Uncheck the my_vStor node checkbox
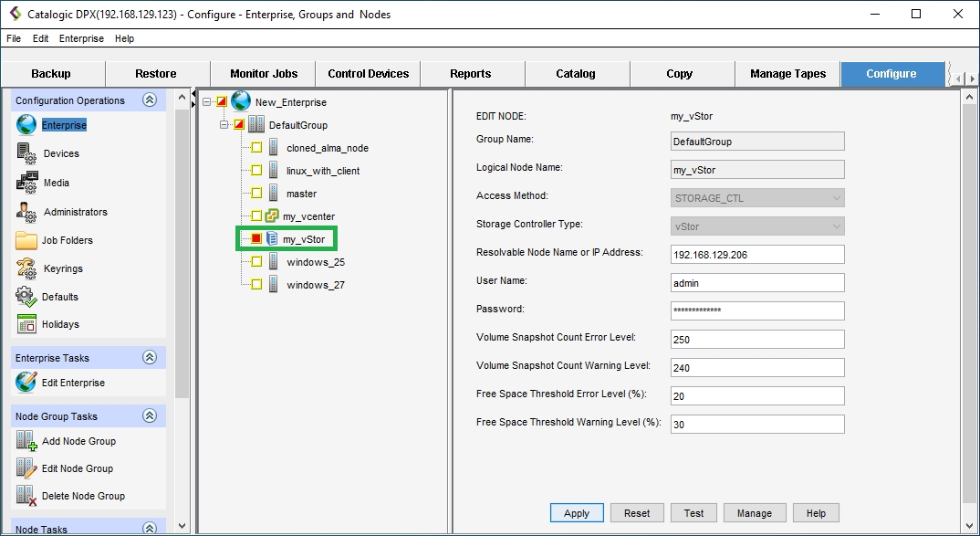The width and height of the screenshot is (980, 536). point(256,239)
